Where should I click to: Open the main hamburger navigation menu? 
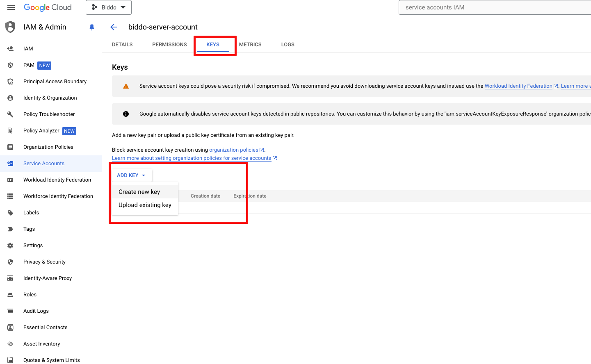click(11, 7)
